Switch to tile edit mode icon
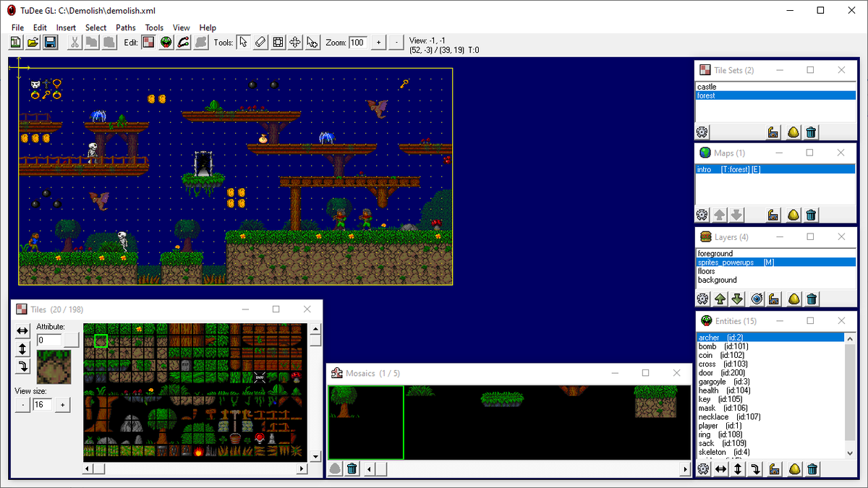The height and width of the screenshot is (488, 868). [148, 43]
